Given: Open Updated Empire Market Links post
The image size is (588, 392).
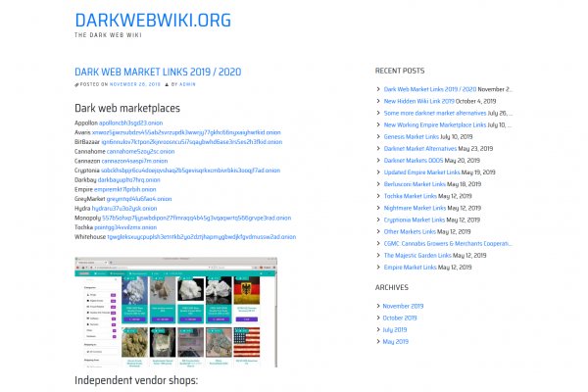Looking at the screenshot, I should tap(421, 172).
